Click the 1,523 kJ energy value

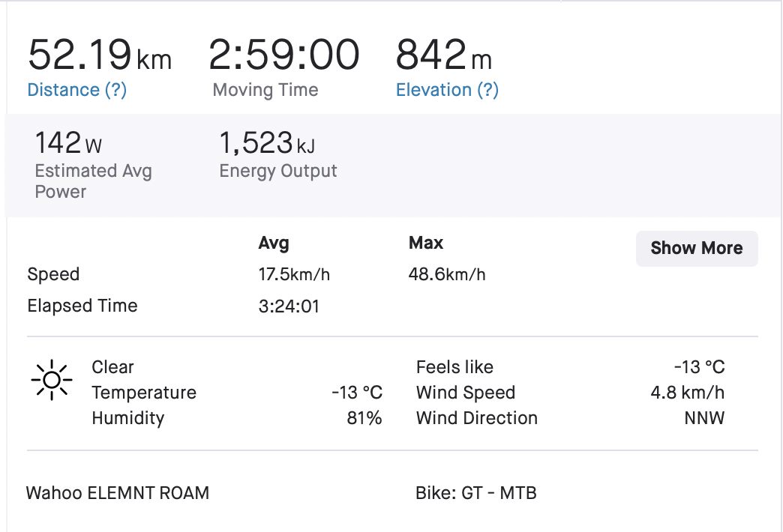(x=267, y=142)
